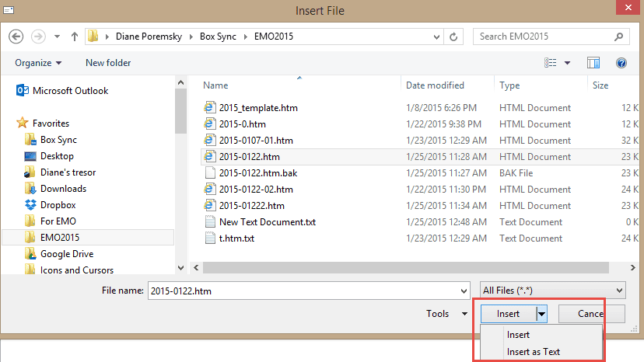The height and width of the screenshot is (362, 644).
Task: Select the 2015-0122-02.htm file icon
Action: coord(210,190)
